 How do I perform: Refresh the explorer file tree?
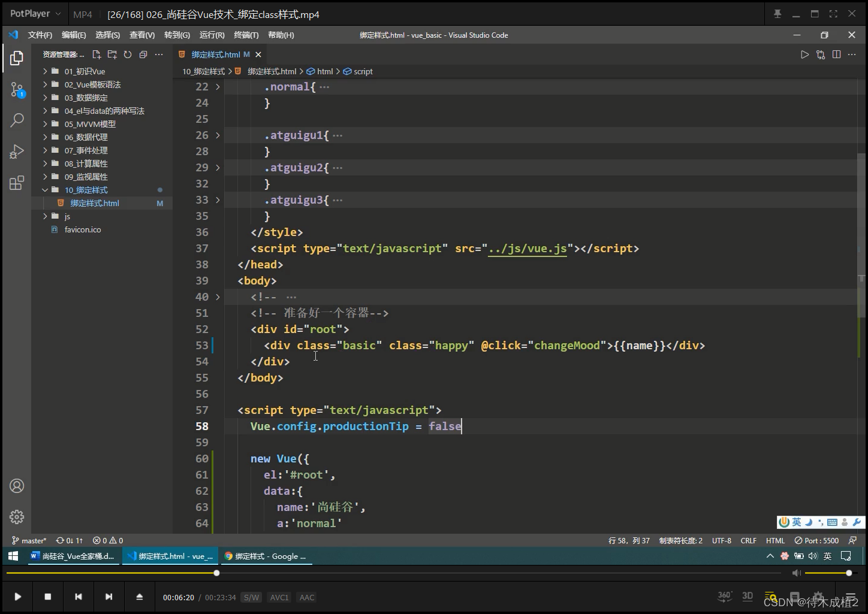point(128,55)
